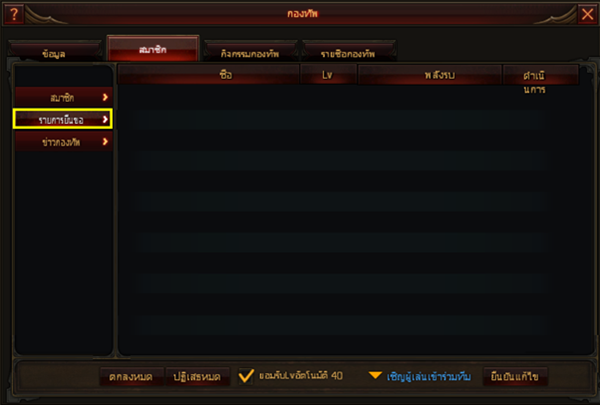This screenshot has height=405, width=600.
Task: Click the ตกลงหมด accept-all button
Action: pyautogui.click(x=131, y=376)
